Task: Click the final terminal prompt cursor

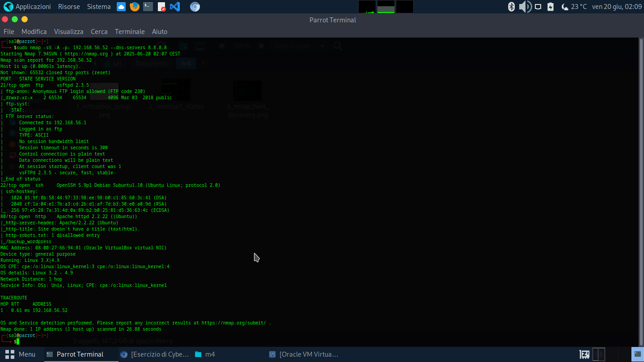Action: (x=18, y=341)
